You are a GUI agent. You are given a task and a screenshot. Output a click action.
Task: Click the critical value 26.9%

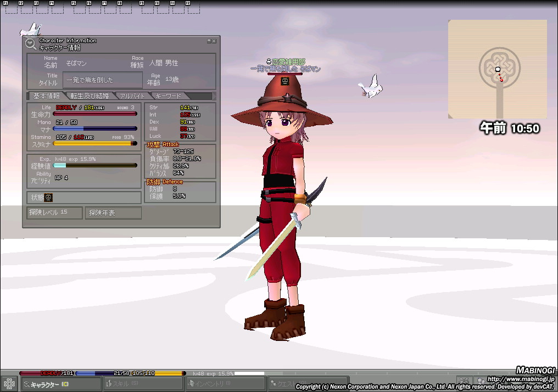[x=181, y=165]
